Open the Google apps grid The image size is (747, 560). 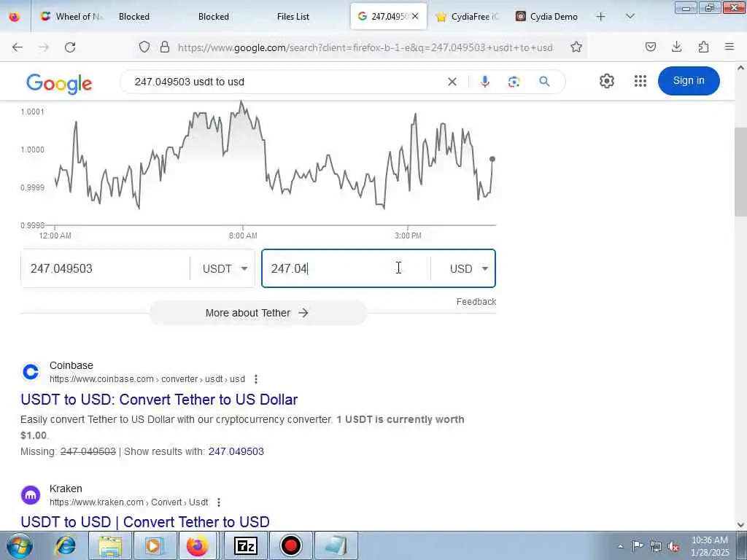point(640,81)
